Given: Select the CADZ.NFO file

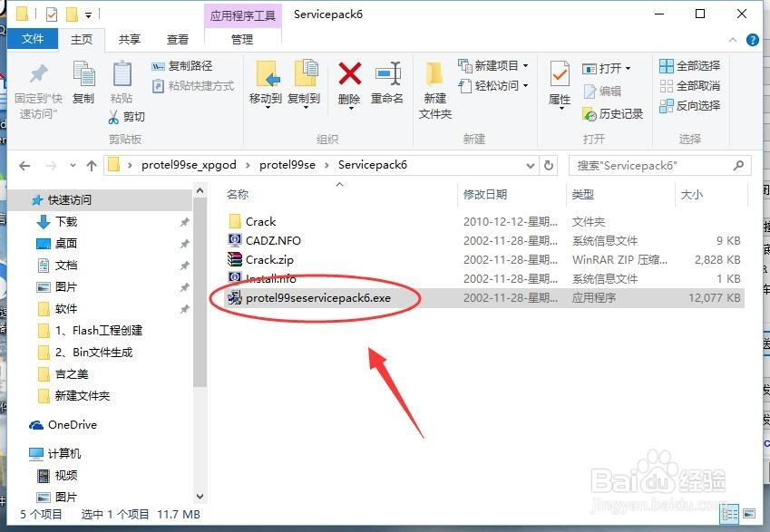Looking at the screenshot, I should click(x=483, y=240).
